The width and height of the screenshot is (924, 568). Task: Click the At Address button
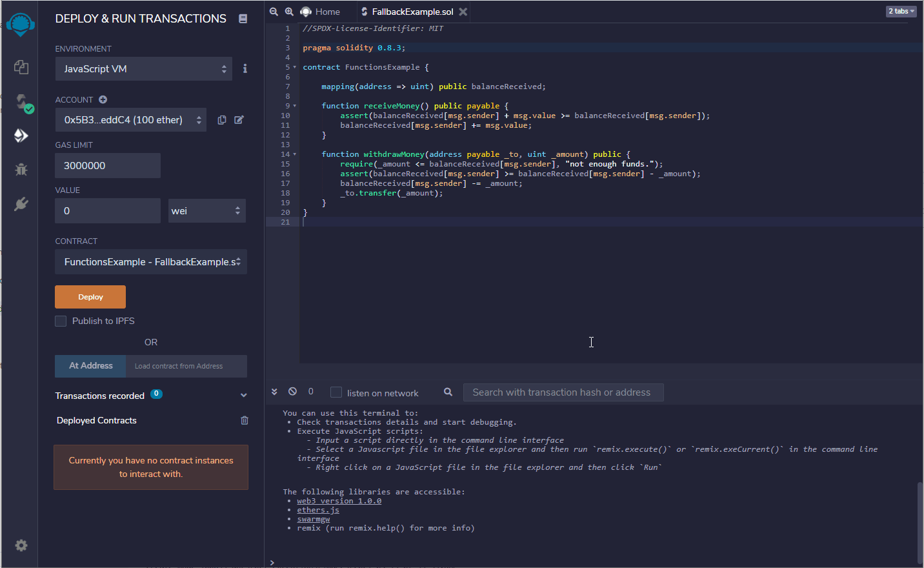click(x=91, y=366)
